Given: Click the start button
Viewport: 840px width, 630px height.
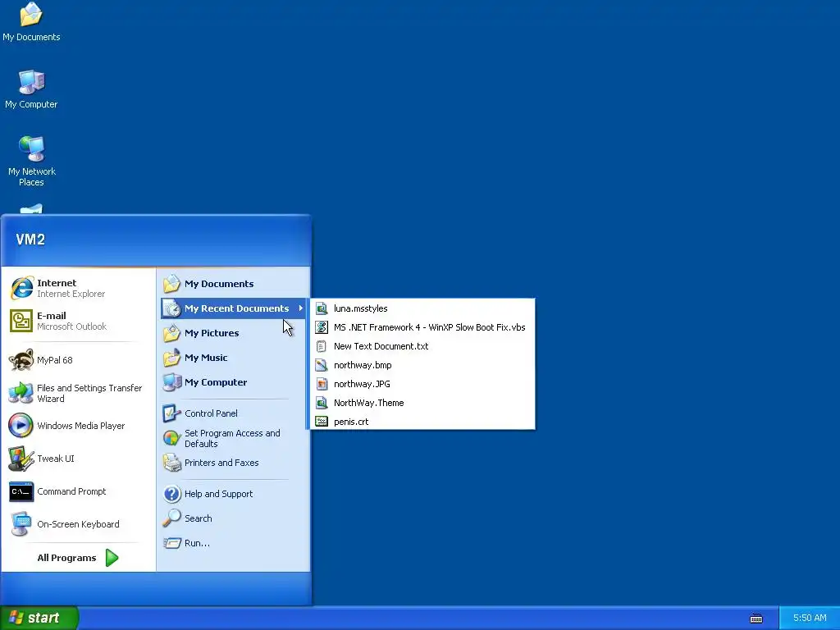Looking at the screenshot, I should [x=39, y=619].
